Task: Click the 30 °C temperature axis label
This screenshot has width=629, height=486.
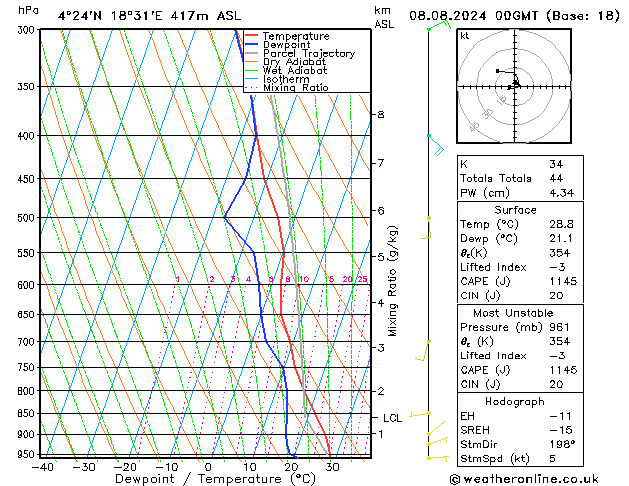Action: point(333,467)
